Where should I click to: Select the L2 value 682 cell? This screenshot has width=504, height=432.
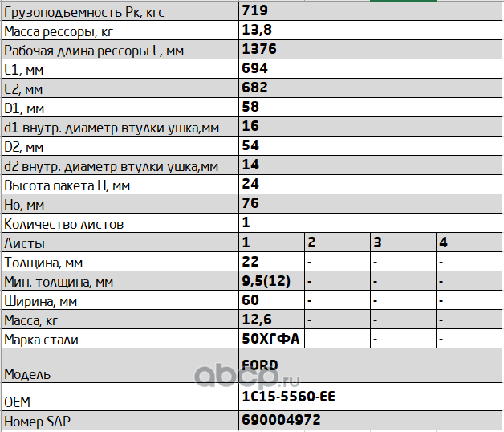(x=255, y=88)
